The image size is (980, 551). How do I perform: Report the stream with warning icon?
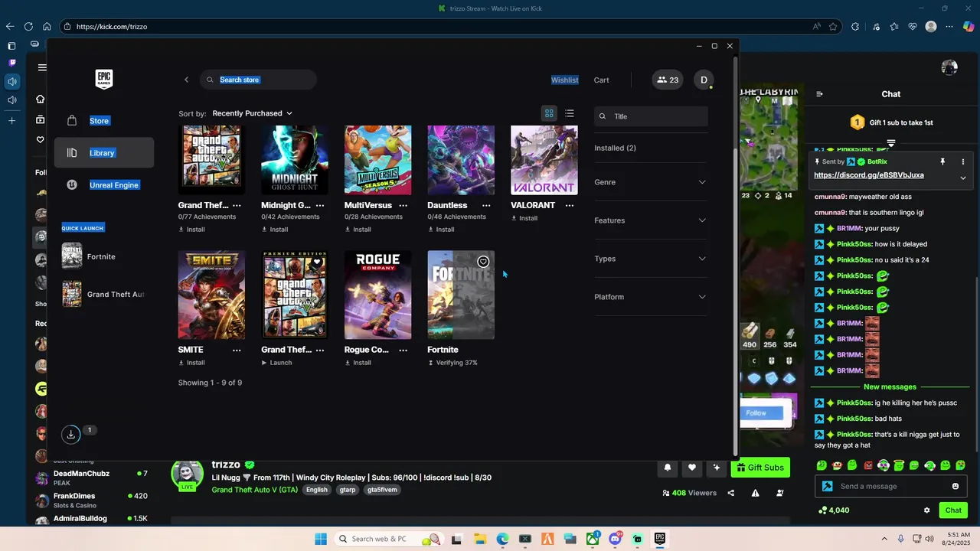coord(755,493)
